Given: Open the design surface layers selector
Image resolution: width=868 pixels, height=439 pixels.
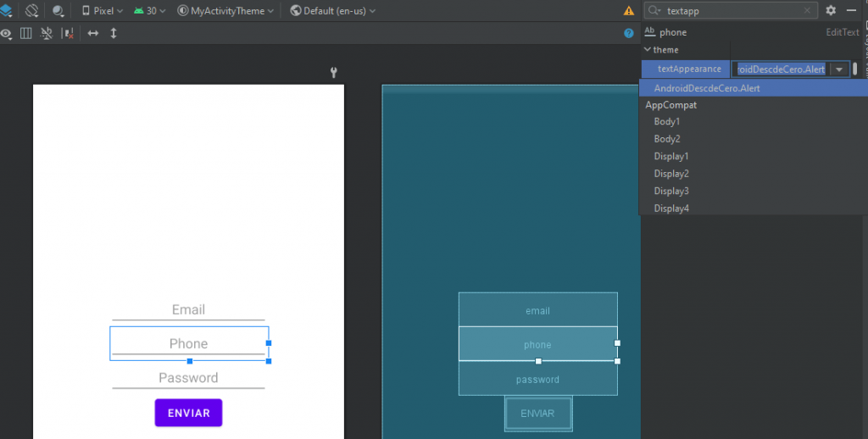Looking at the screenshot, I should (x=6, y=10).
